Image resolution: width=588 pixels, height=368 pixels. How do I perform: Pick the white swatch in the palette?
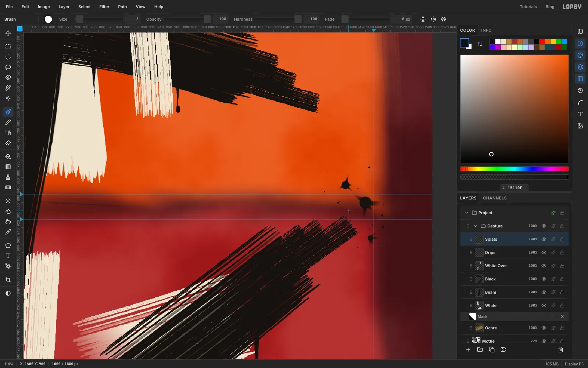point(498,42)
